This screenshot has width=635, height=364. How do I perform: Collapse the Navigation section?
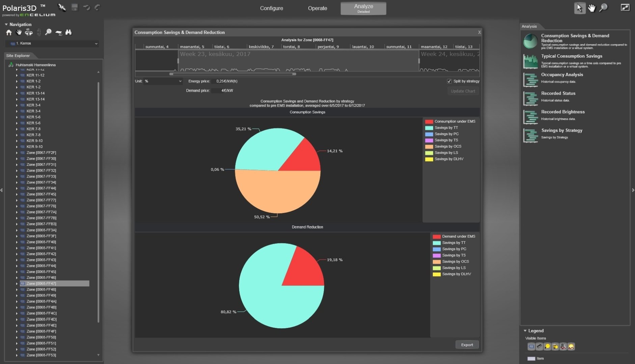(x=6, y=24)
